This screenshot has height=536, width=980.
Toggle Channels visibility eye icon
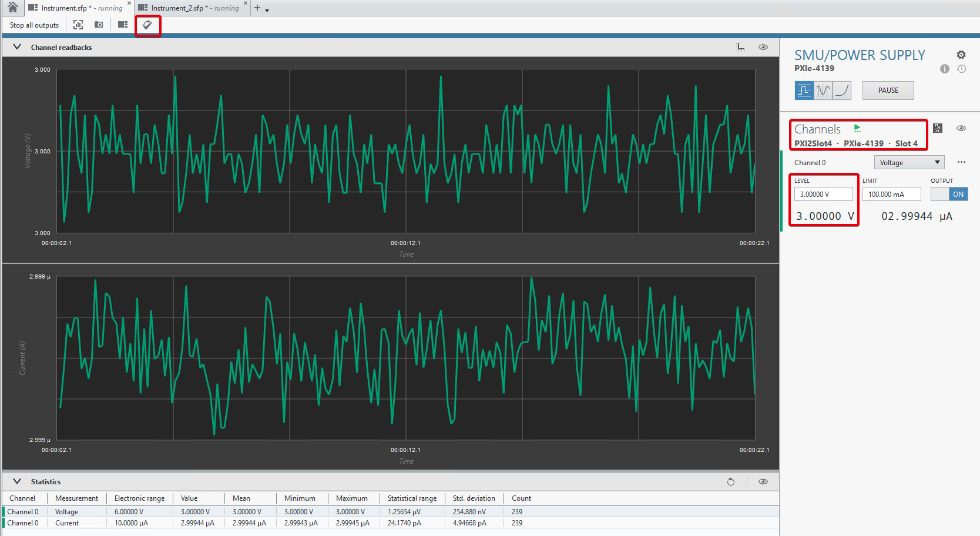[x=961, y=128]
